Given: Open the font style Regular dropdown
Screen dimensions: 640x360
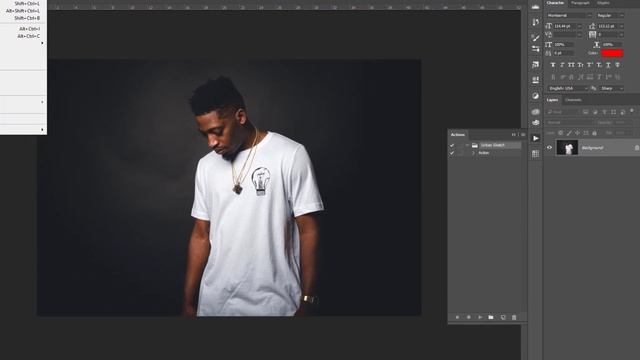Looking at the screenshot, I should tap(610, 16).
